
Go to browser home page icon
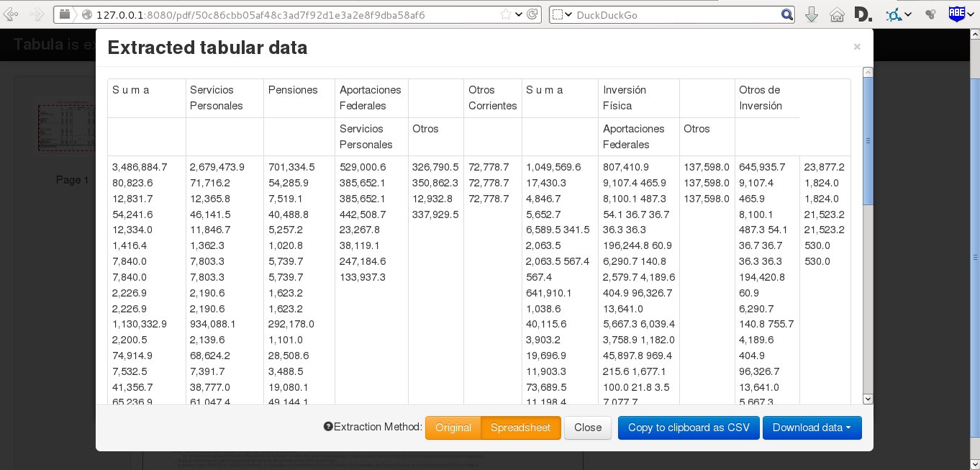[x=836, y=14]
